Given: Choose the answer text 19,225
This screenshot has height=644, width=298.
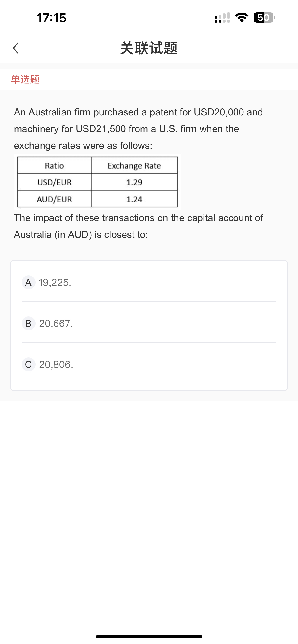Looking at the screenshot, I should click(x=55, y=283).
